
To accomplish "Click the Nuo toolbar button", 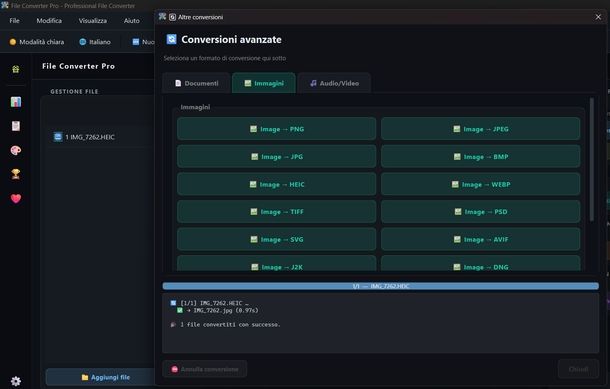I will [143, 42].
